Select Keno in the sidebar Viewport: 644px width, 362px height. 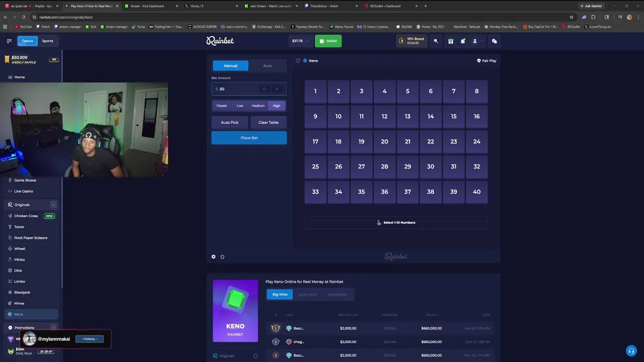31,314
